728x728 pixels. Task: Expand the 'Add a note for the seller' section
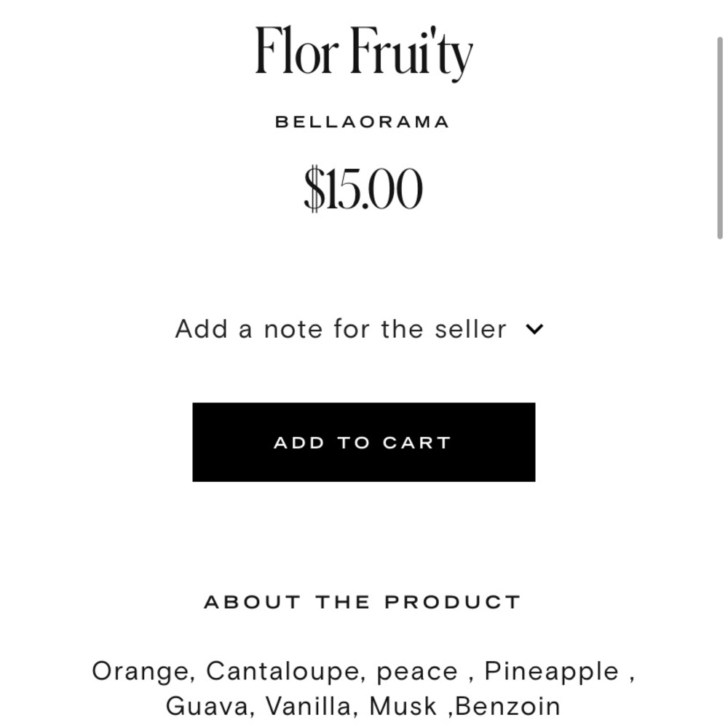click(359, 329)
